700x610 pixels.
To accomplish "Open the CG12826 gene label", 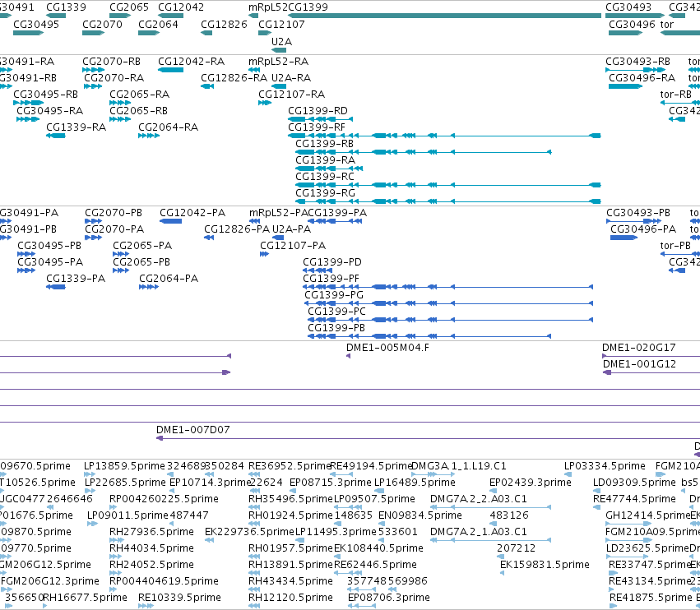I will click(x=224, y=24).
